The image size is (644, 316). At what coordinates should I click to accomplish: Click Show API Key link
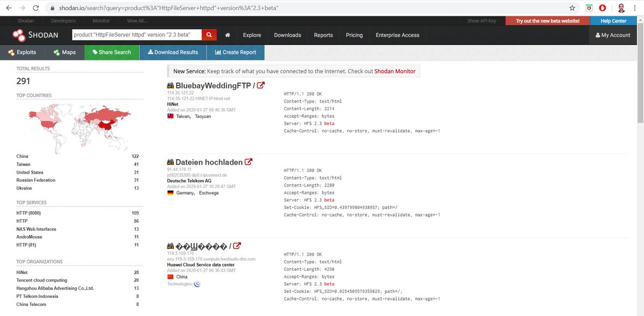[x=481, y=20]
